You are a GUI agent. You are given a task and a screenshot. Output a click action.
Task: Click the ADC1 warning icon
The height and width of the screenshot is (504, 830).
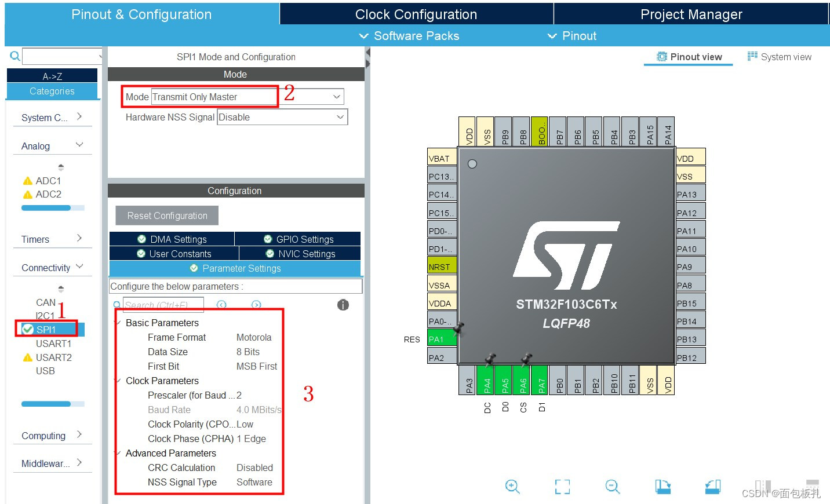(27, 181)
